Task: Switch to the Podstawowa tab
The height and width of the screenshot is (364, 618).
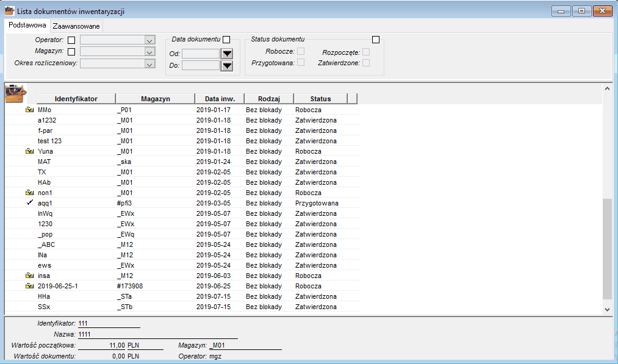Action: [x=27, y=25]
